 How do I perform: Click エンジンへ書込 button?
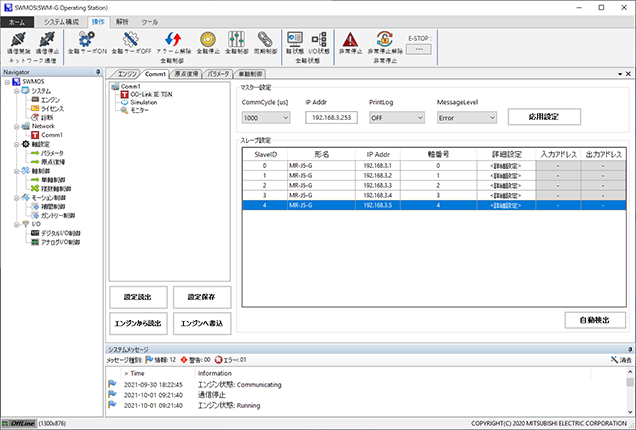pyautogui.click(x=202, y=323)
